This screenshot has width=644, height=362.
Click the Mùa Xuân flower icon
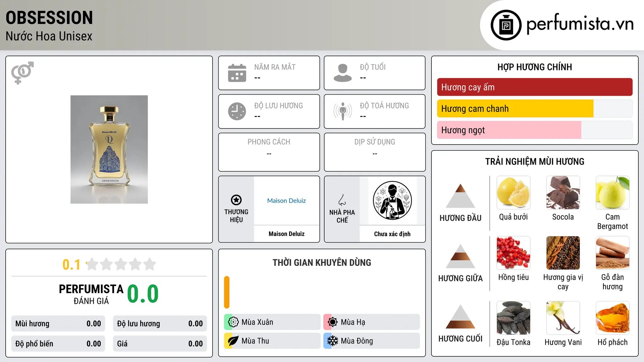click(233, 322)
